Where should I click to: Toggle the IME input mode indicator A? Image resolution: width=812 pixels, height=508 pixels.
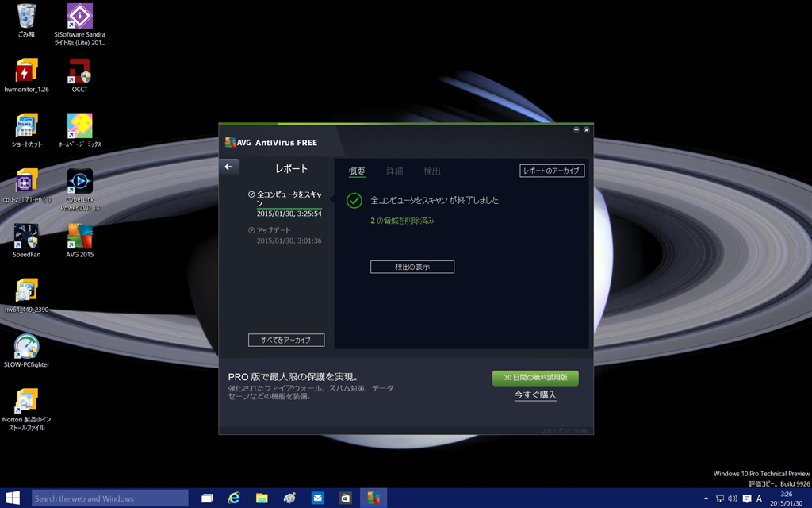pos(759,498)
